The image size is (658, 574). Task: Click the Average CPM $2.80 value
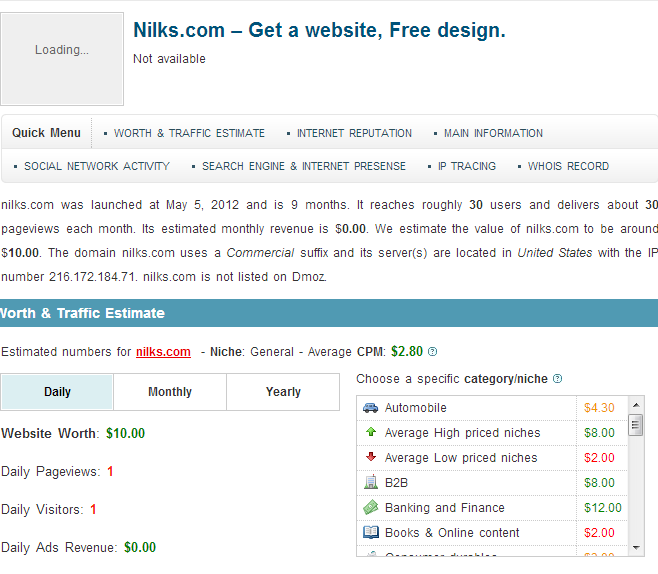tap(407, 351)
